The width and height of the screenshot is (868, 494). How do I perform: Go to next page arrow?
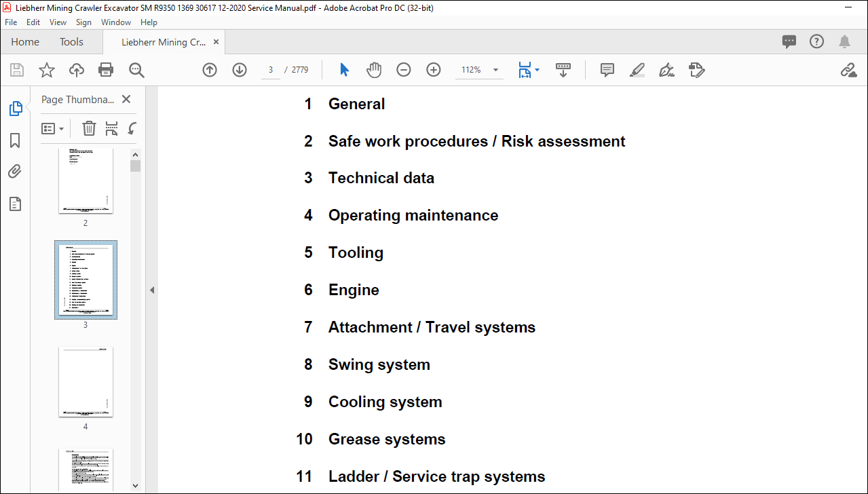240,70
